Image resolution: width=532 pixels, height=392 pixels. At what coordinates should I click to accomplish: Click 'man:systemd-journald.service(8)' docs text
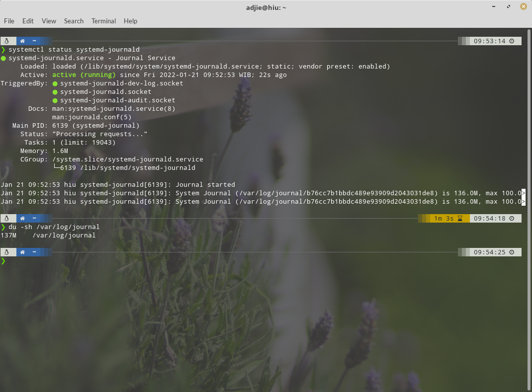click(114, 109)
